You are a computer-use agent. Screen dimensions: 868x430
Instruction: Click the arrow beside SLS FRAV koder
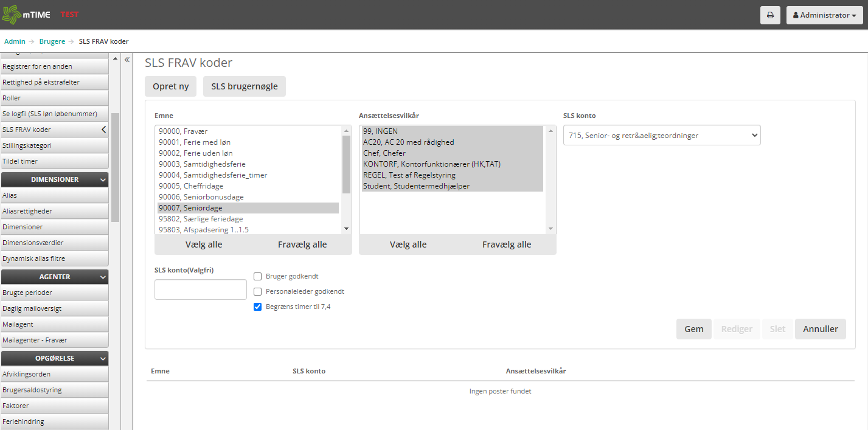[x=103, y=130]
